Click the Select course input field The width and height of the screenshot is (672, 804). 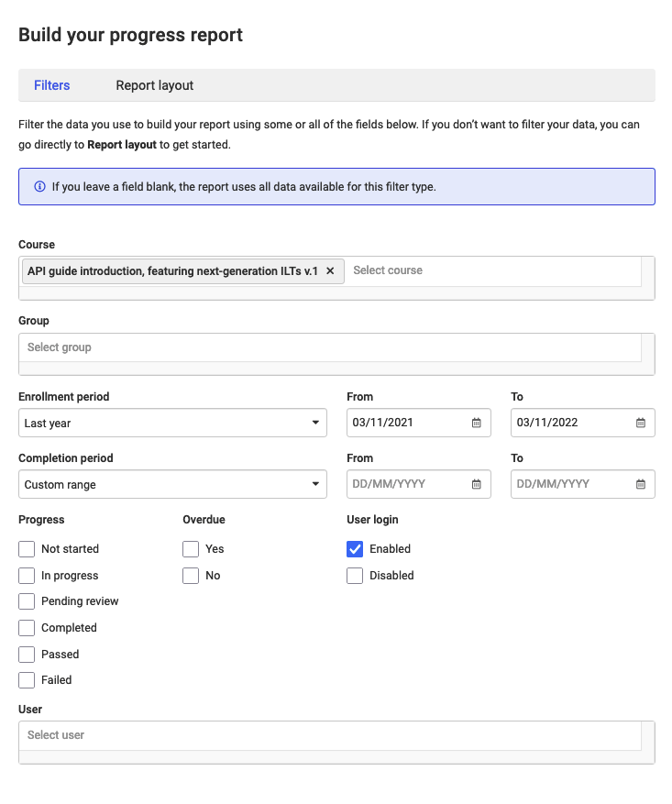click(x=493, y=271)
